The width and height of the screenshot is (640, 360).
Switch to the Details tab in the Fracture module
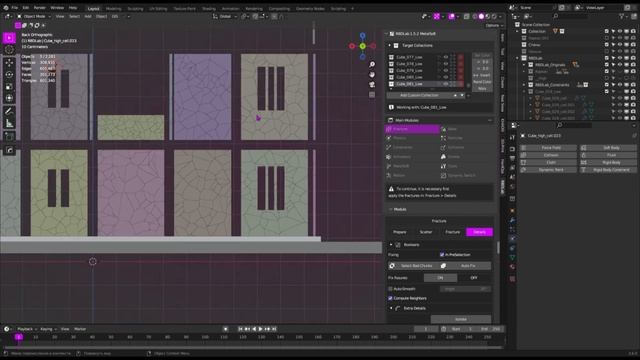(x=479, y=232)
